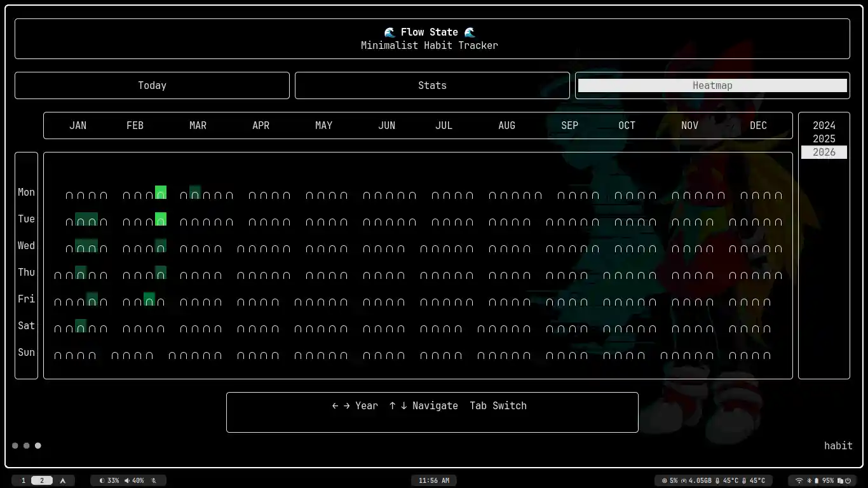
Task: Switch to the Today tab
Action: pyautogui.click(x=152, y=85)
